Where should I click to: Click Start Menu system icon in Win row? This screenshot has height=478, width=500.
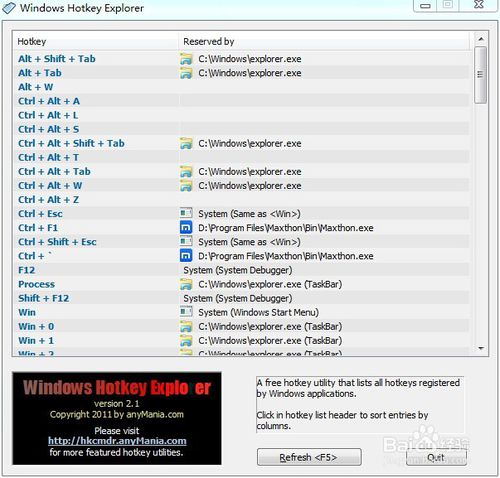[x=186, y=312]
